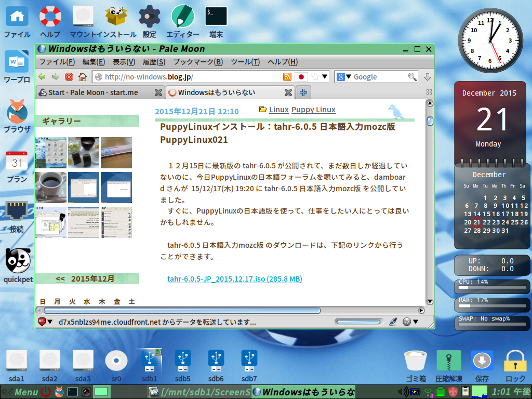
Task: Bookmark this page with the star icon
Action: coord(315,77)
